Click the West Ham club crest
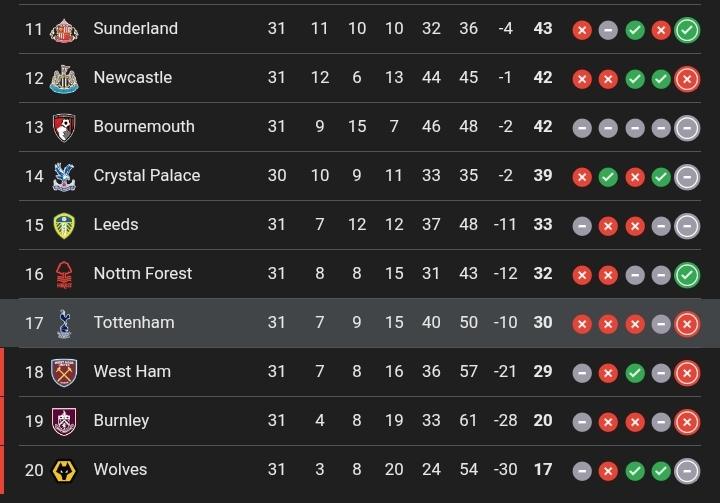This screenshot has height=503, width=720. point(65,372)
